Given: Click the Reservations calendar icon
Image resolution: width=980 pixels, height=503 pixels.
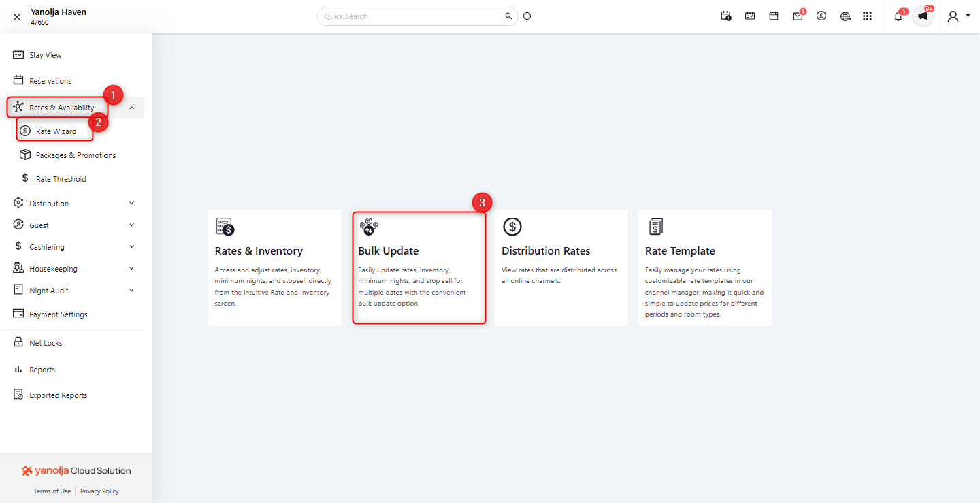Looking at the screenshot, I should pos(18,80).
